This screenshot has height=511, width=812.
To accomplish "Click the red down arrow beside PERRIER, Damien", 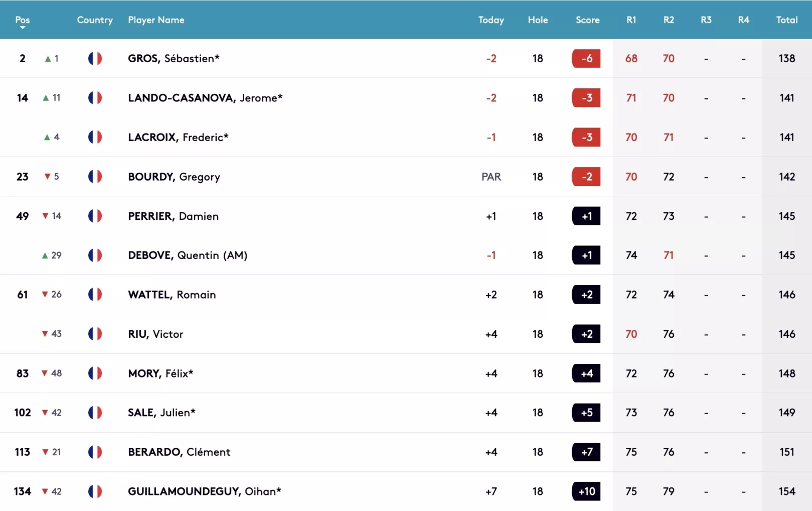I will 46,216.
